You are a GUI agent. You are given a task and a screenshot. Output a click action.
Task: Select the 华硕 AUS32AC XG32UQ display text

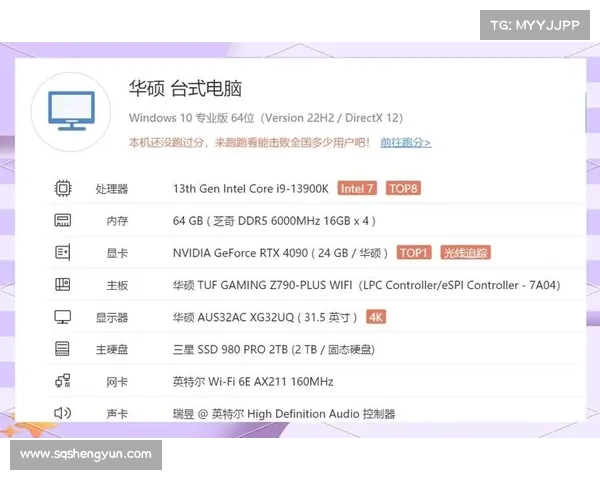(265, 317)
